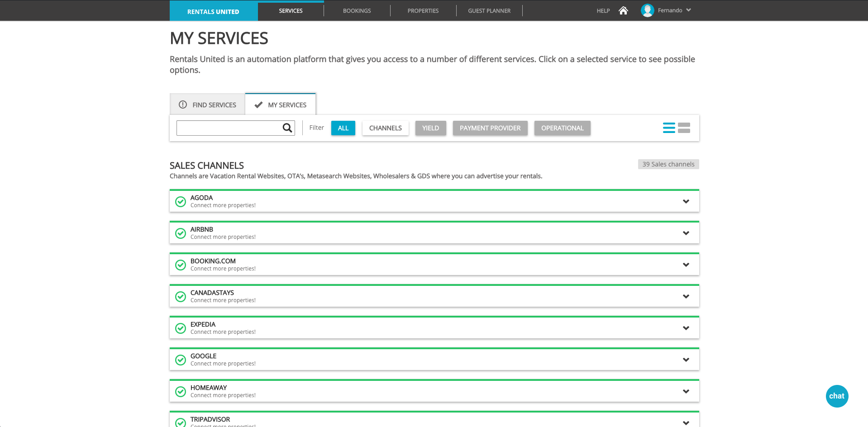The width and height of the screenshot is (868, 427).
Task: Open the Services menu
Action: [291, 11]
